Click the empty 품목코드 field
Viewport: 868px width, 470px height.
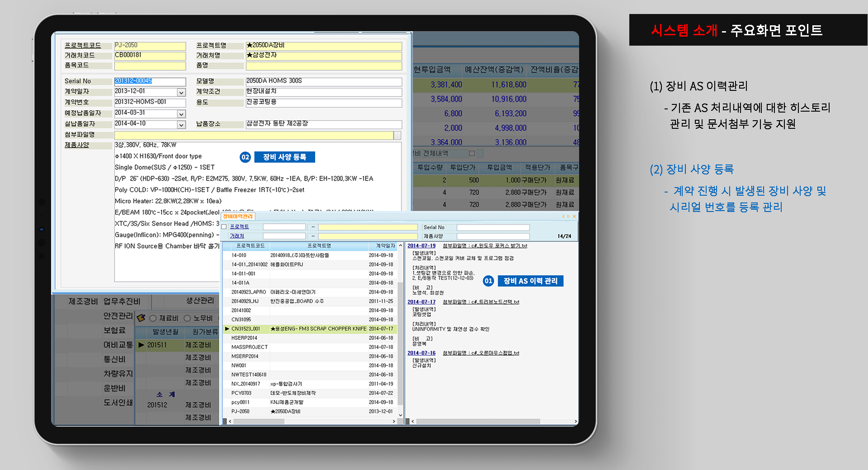(150, 66)
